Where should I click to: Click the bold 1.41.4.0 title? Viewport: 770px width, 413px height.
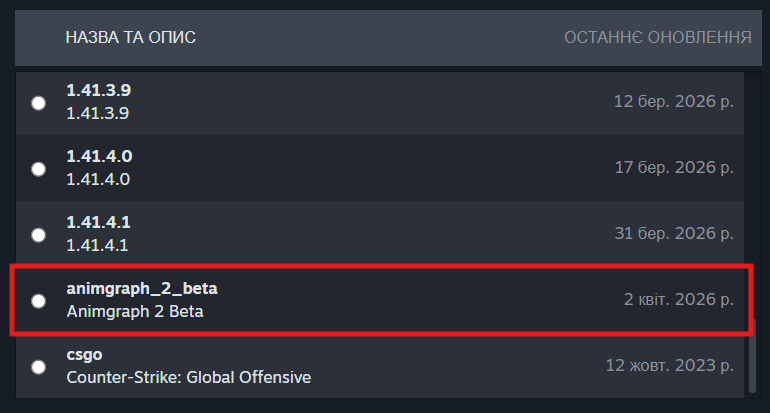[99, 157]
